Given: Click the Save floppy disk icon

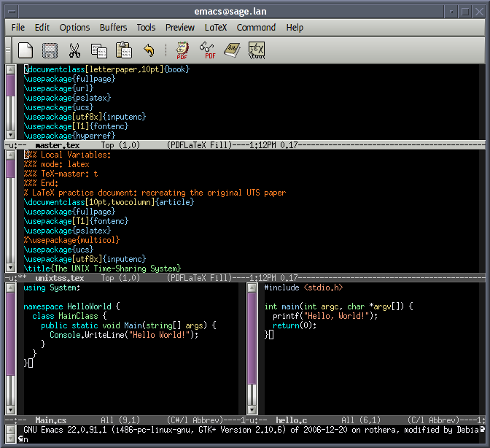Looking at the screenshot, I should (x=50, y=50).
